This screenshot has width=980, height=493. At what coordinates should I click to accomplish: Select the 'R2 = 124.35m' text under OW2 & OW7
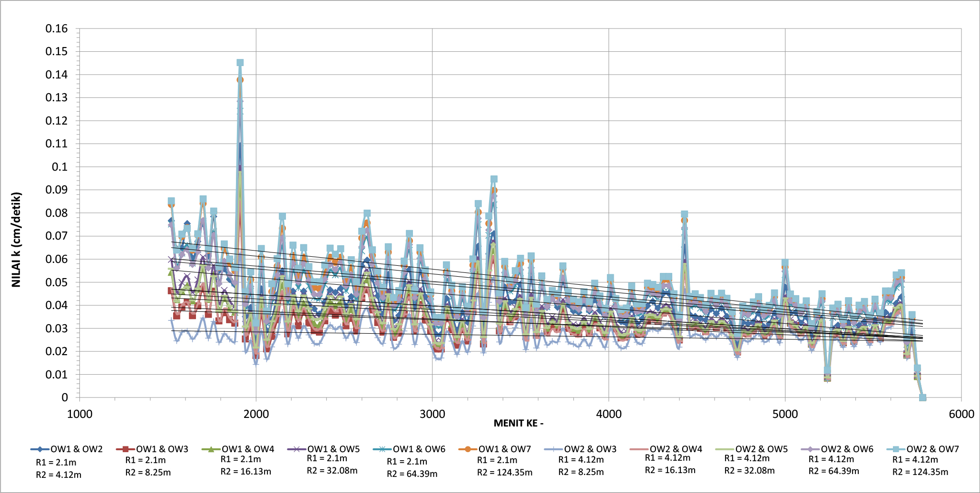point(920,472)
